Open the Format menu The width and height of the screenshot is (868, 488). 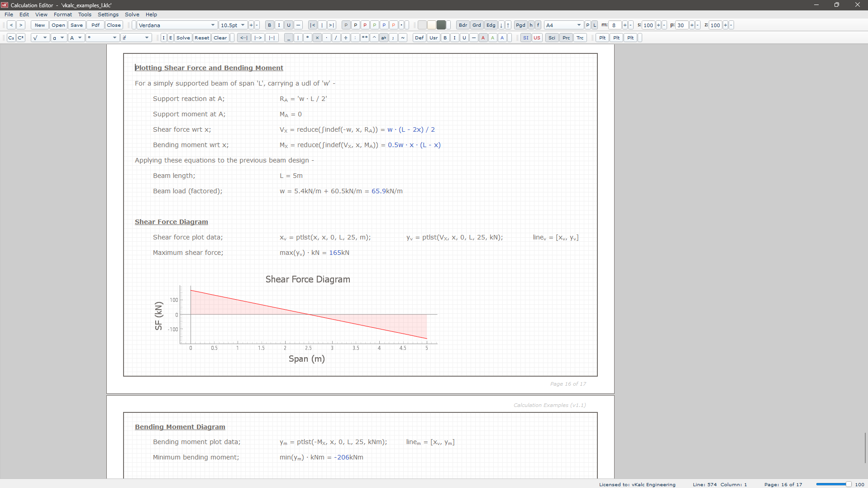click(63, 14)
